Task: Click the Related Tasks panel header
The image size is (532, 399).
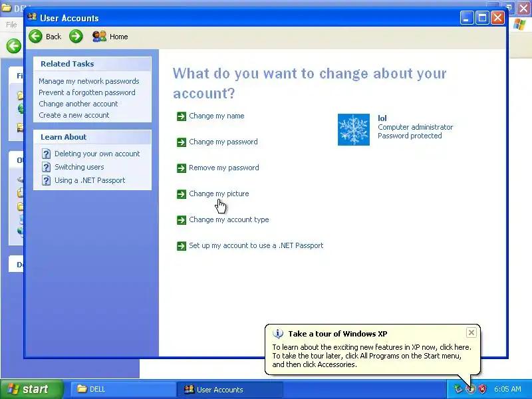Action: (92, 64)
